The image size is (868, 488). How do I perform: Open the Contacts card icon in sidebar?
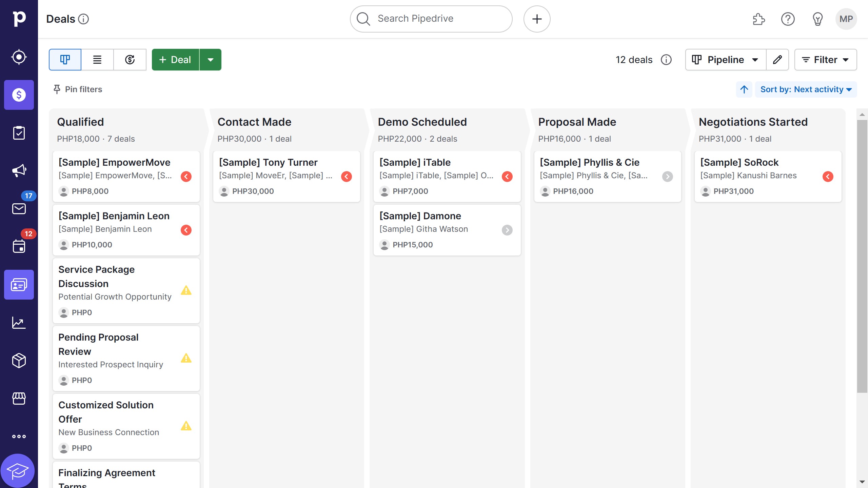(19, 285)
